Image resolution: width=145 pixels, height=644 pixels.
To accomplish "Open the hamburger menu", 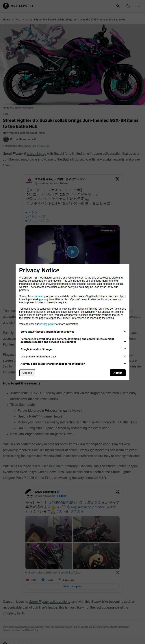I will tap(138, 6).
